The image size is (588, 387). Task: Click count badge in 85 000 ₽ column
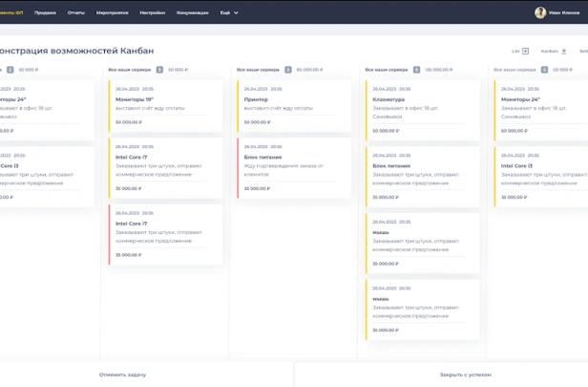(x=288, y=70)
